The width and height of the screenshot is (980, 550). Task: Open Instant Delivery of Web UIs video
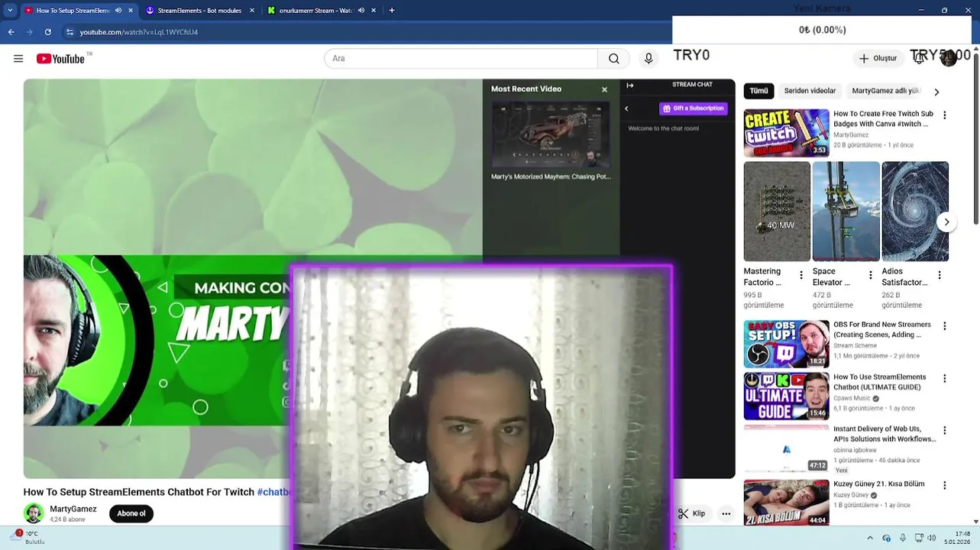pyautogui.click(x=786, y=448)
